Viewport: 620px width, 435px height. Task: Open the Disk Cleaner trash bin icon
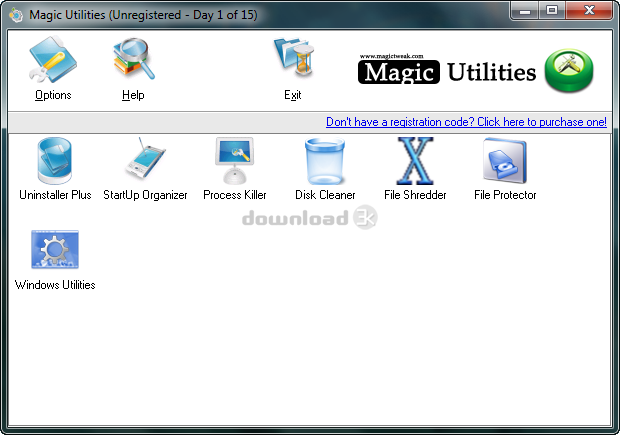click(x=325, y=161)
